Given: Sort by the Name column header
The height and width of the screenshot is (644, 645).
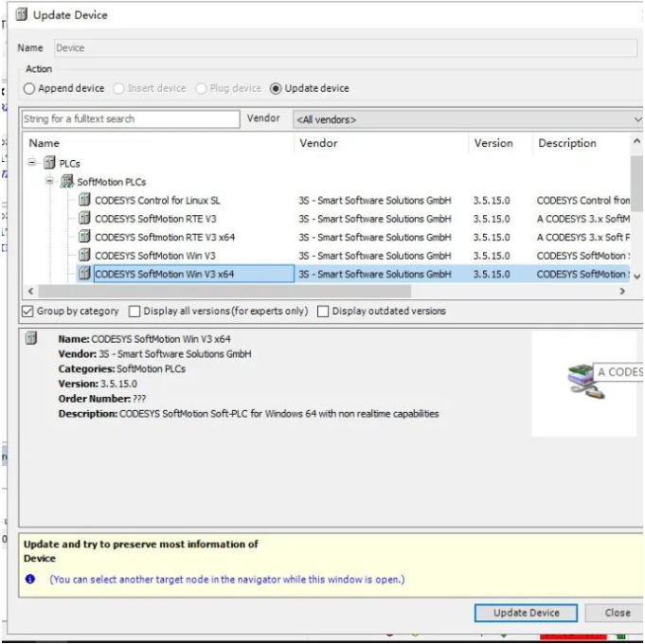Looking at the screenshot, I should tap(158, 143).
